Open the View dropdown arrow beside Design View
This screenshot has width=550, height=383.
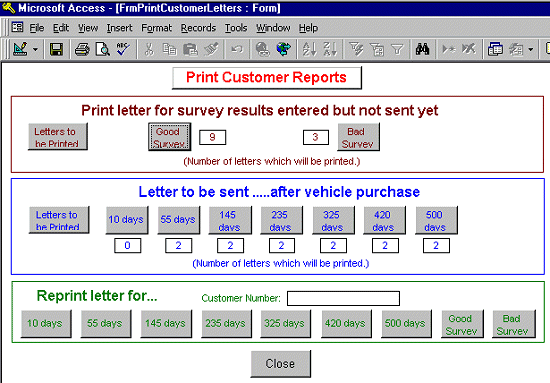(35, 49)
